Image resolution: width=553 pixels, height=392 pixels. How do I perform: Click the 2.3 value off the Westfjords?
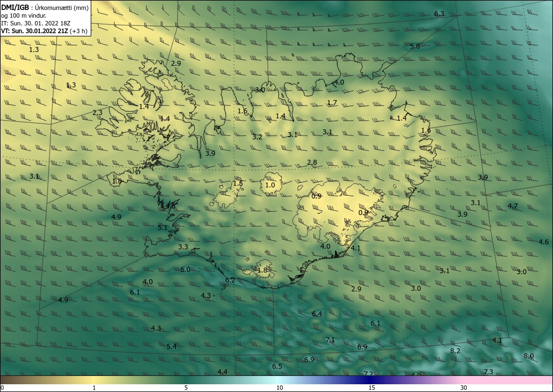coord(97,113)
